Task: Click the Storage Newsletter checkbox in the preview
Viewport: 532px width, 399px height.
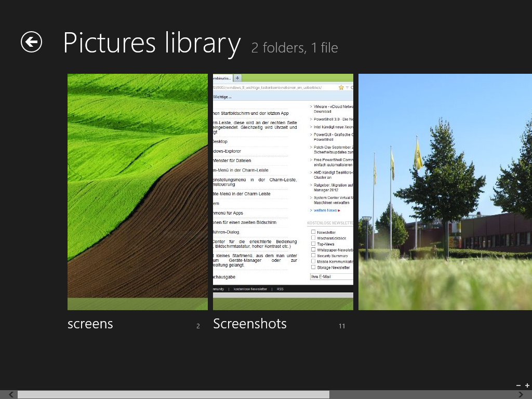Action: [x=313, y=267]
